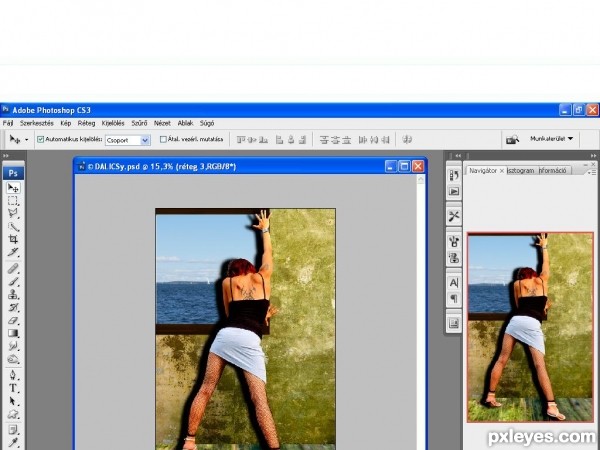Open the Kép menu
The height and width of the screenshot is (450, 600).
(66, 123)
